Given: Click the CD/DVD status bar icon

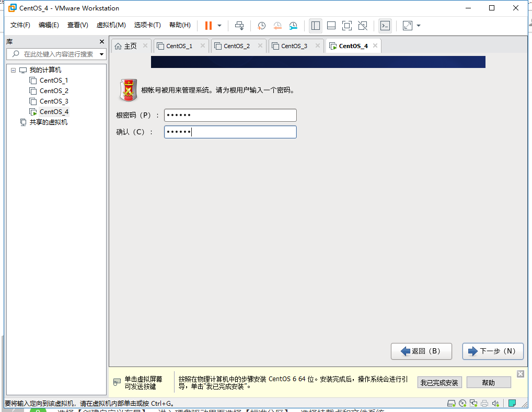Looking at the screenshot, I should pos(462,403).
